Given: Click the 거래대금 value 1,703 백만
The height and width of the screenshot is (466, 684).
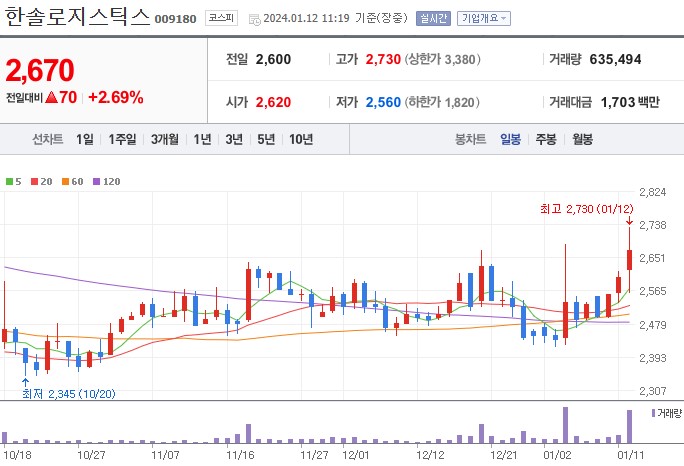Looking at the screenshot, I should pyautogui.click(x=630, y=102).
